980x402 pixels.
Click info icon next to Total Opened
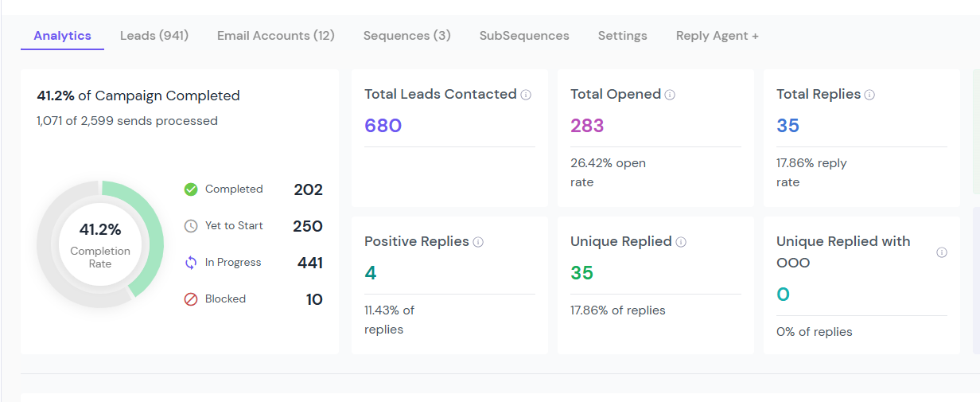click(670, 95)
